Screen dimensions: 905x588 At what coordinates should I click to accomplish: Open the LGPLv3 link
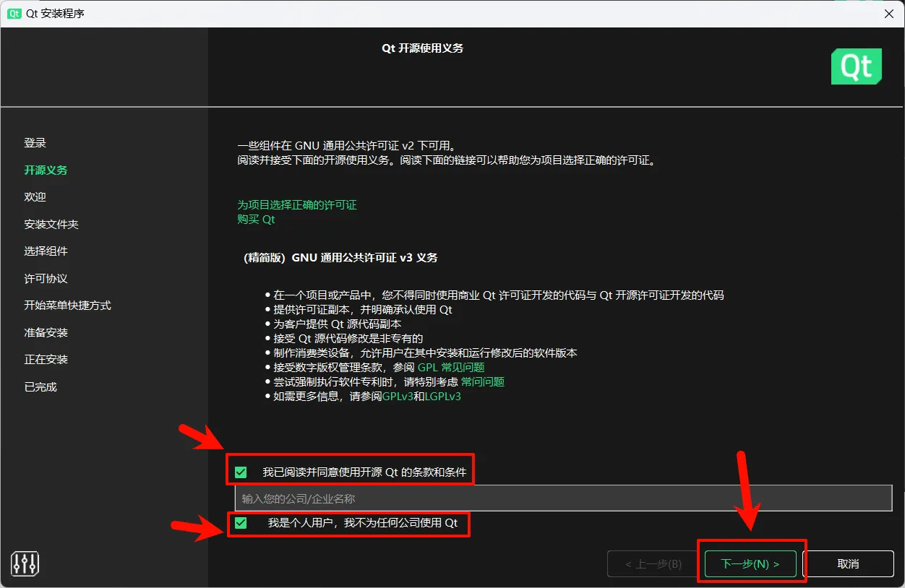(443, 396)
